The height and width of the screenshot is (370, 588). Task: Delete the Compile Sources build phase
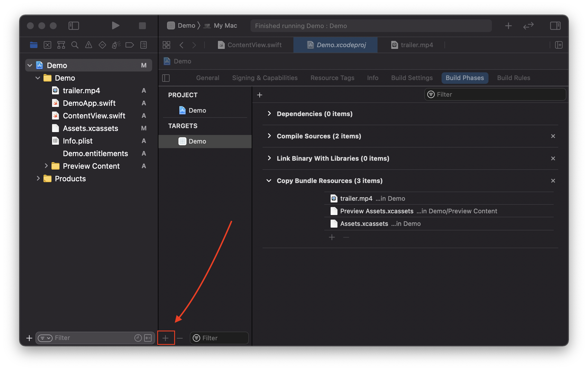tap(553, 136)
